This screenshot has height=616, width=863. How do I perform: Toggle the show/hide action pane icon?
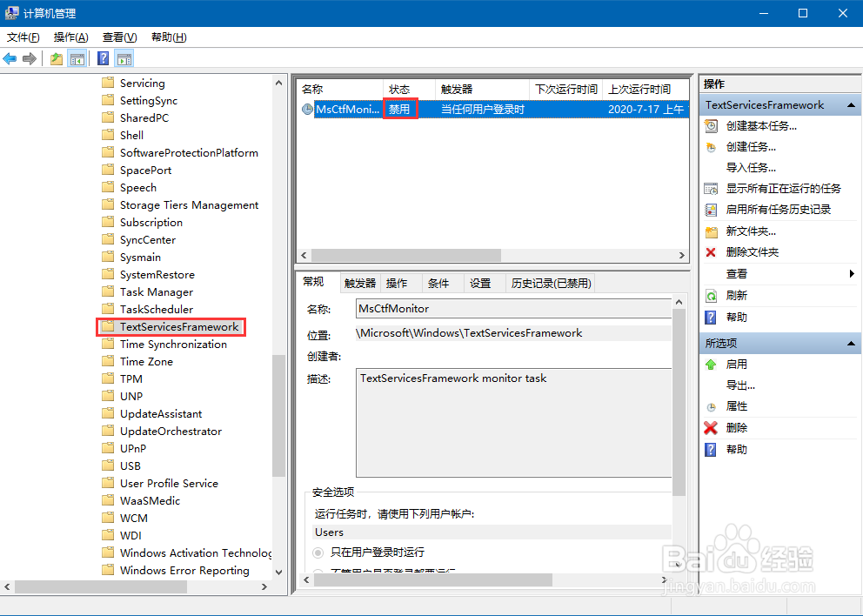(124, 58)
